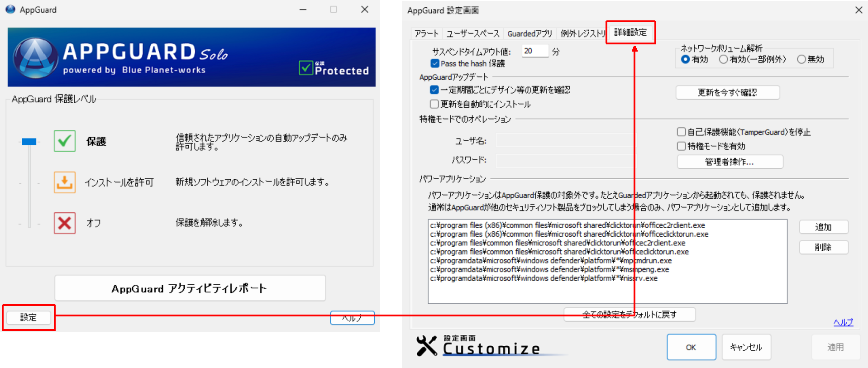Click the 保護 level label

coord(96,142)
